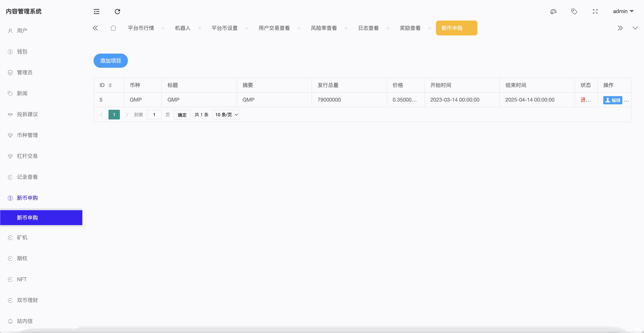Click the 添加项目 button
The width and height of the screenshot is (644, 333).
(111, 60)
